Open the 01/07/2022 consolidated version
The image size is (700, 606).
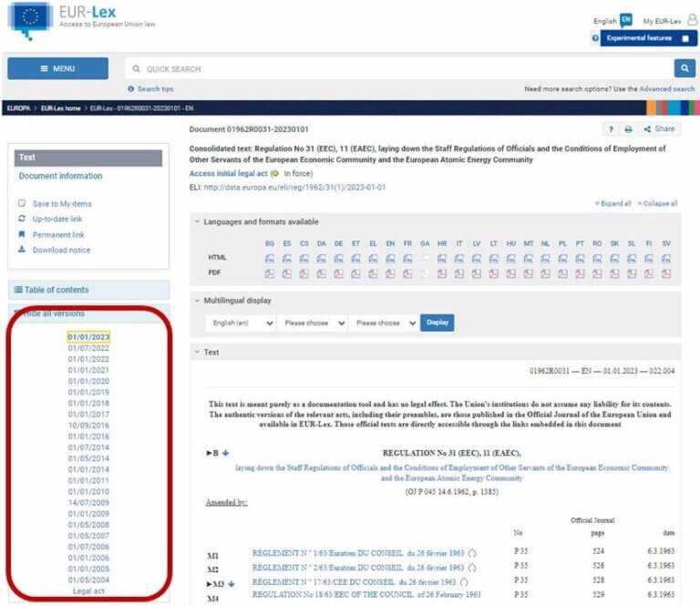88,348
